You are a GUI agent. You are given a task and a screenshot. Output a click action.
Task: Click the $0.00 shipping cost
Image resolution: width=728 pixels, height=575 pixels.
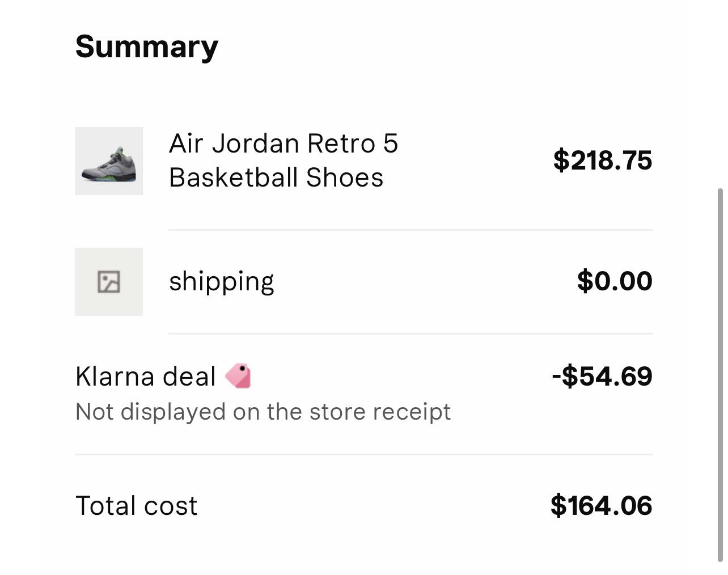615,281
